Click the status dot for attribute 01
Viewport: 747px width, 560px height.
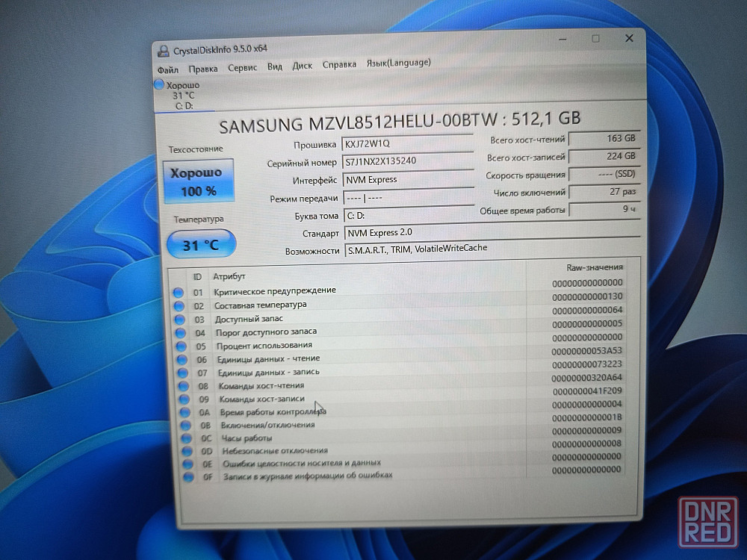pyautogui.click(x=179, y=293)
